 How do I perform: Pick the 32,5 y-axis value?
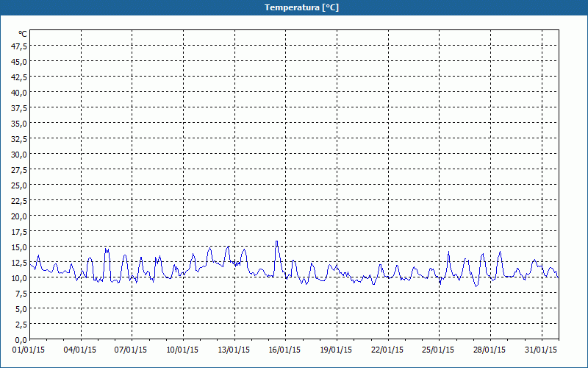coord(20,139)
